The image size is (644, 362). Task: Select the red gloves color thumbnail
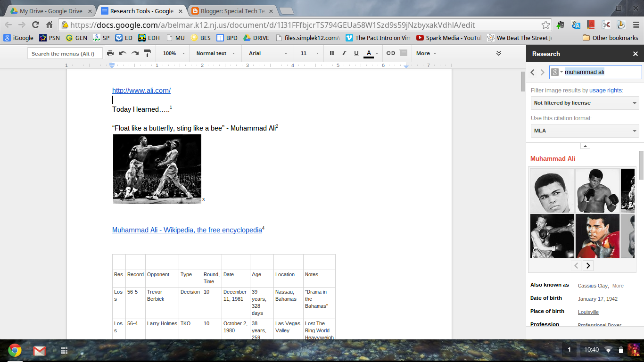pyautogui.click(x=597, y=236)
